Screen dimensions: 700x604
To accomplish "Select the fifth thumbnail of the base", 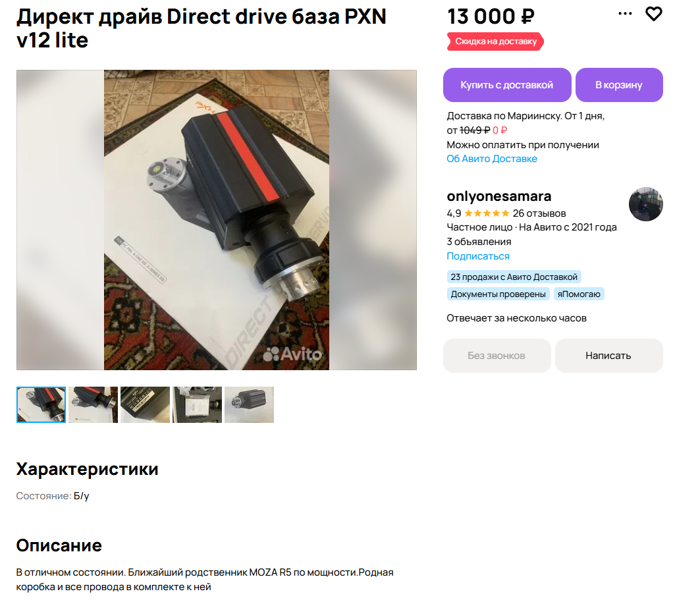I will coord(249,404).
